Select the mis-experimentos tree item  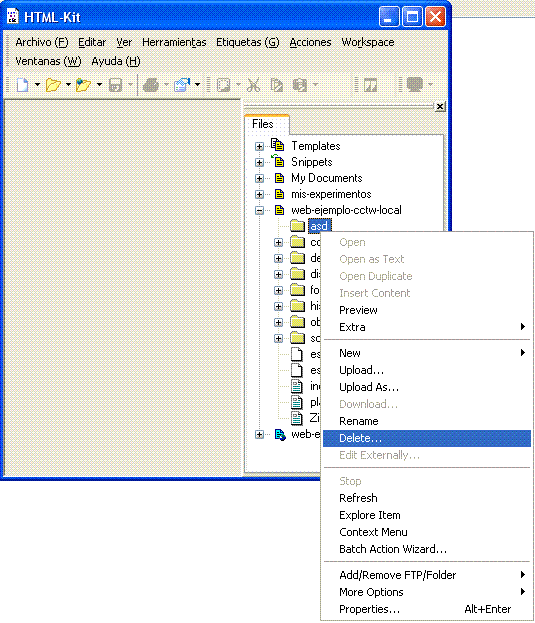click(x=331, y=194)
